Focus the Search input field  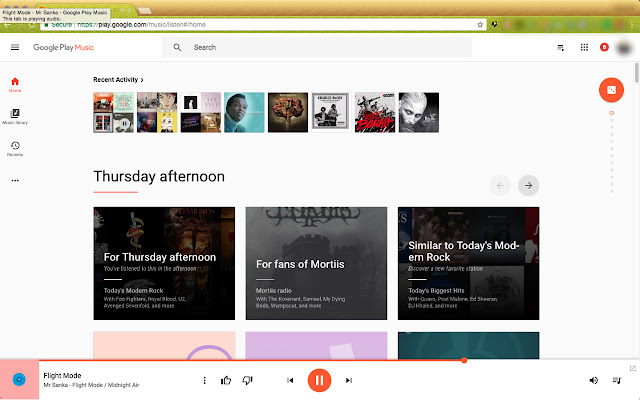tap(317, 47)
